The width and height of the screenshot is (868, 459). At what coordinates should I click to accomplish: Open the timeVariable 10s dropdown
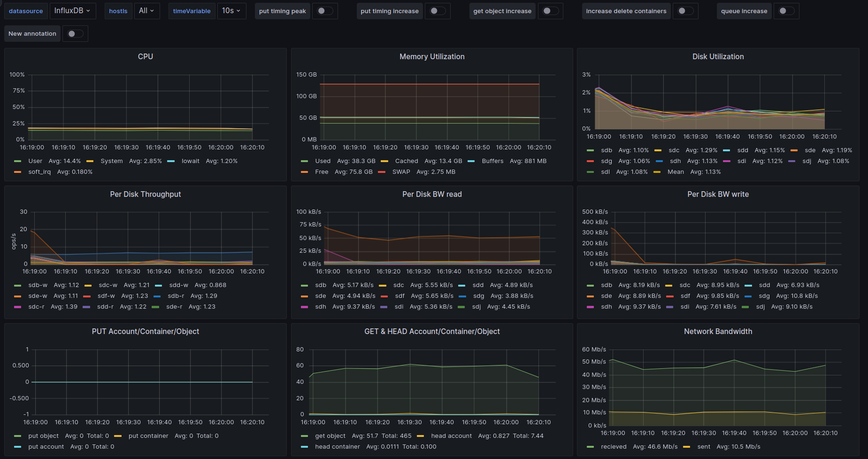click(231, 11)
